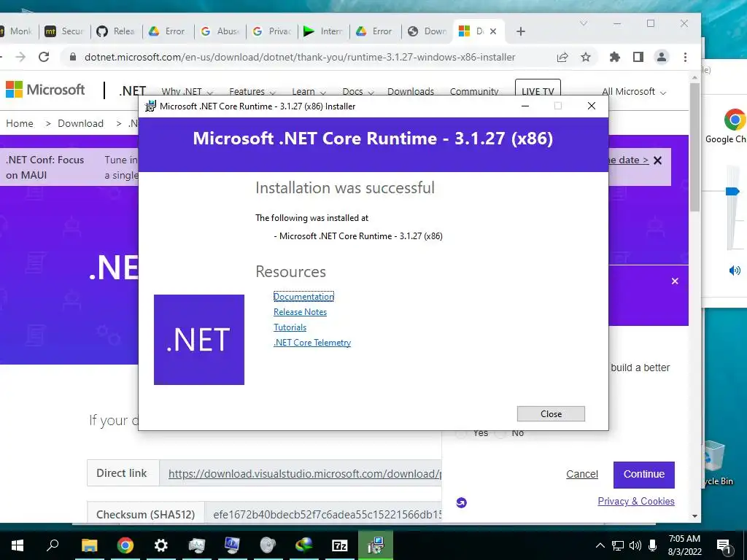Show hidden system tray icons

click(600, 545)
